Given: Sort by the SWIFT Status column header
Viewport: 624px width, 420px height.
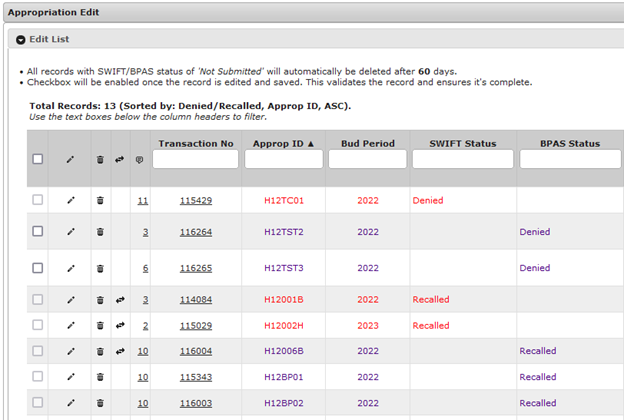Looking at the screenshot, I should pos(461,144).
